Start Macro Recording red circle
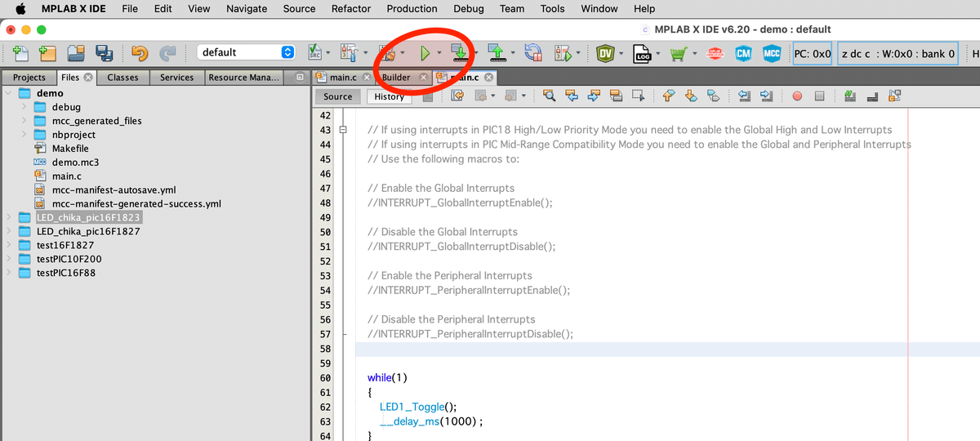The image size is (980, 441). point(797,96)
